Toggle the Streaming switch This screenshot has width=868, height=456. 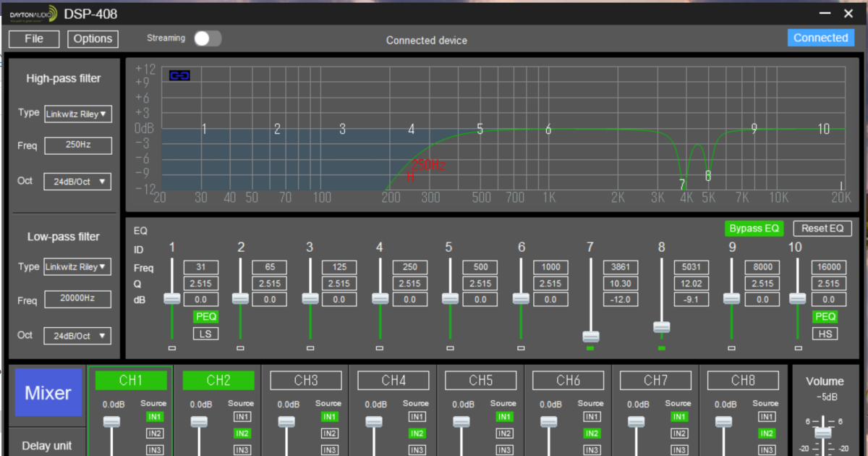point(207,38)
